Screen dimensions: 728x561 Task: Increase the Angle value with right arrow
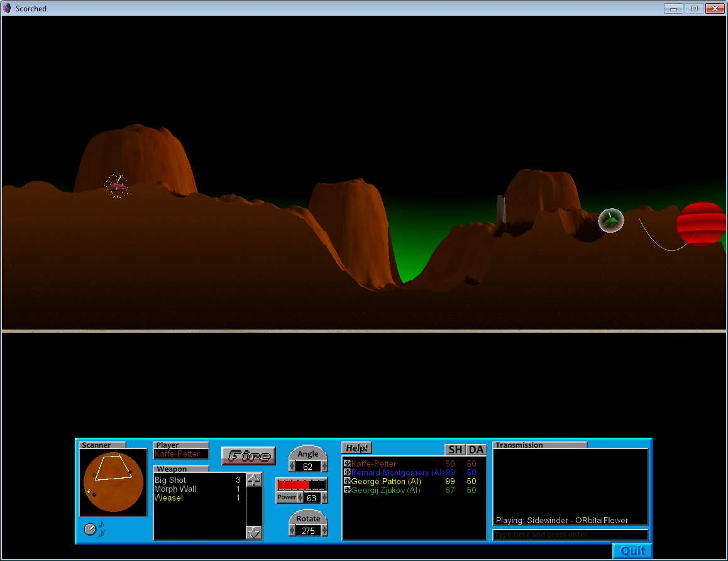324,466
